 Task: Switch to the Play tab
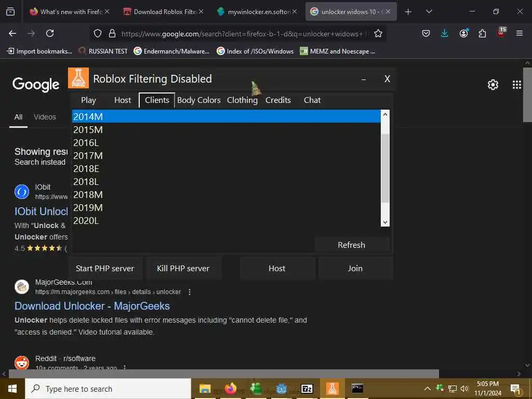88,100
